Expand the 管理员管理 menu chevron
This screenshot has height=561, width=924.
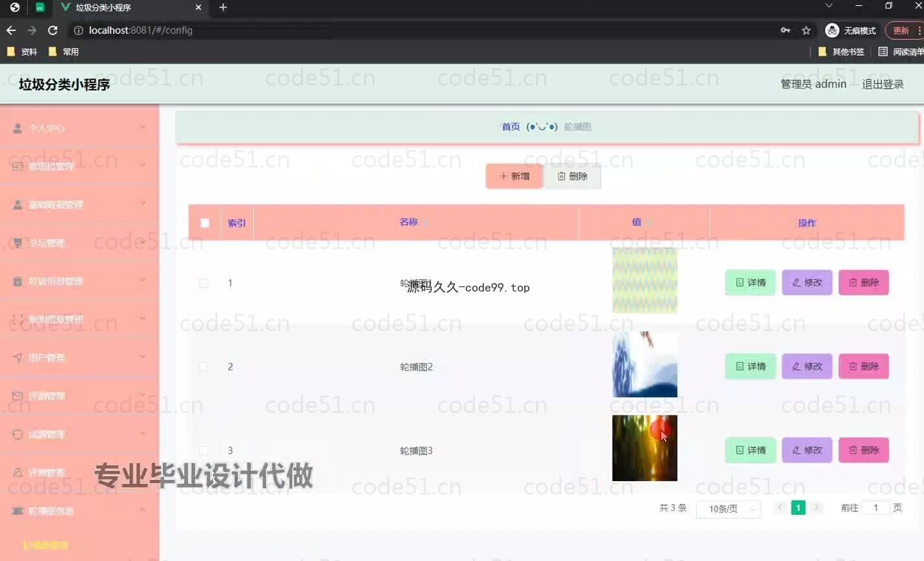click(x=143, y=166)
